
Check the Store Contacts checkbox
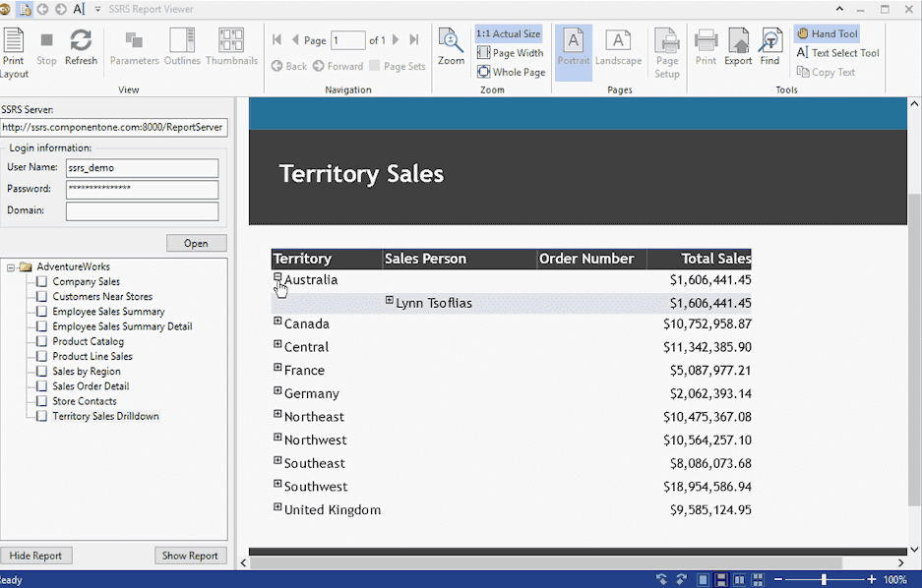41,401
